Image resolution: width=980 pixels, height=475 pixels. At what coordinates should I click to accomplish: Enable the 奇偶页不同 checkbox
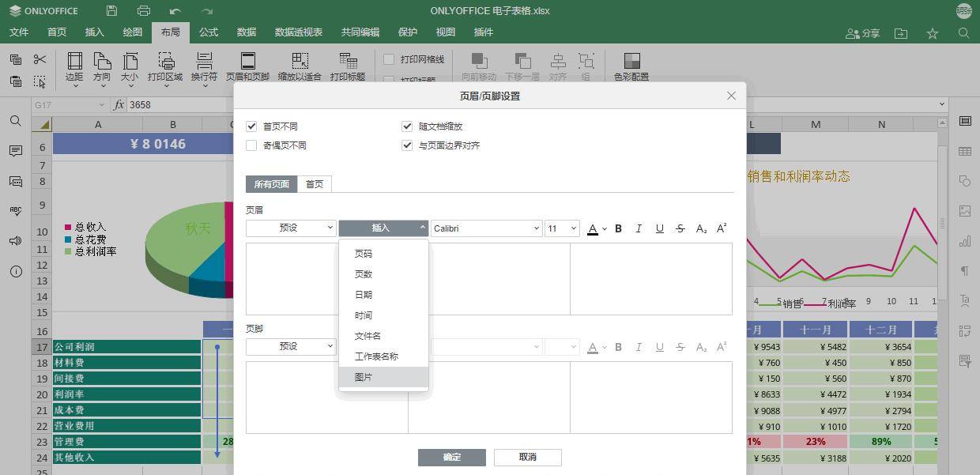pyautogui.click(x=251, y=145)
